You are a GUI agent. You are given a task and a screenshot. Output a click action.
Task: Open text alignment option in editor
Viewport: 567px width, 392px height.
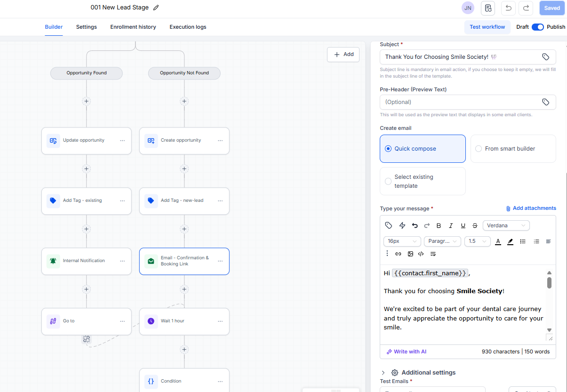tap(549, 241)
